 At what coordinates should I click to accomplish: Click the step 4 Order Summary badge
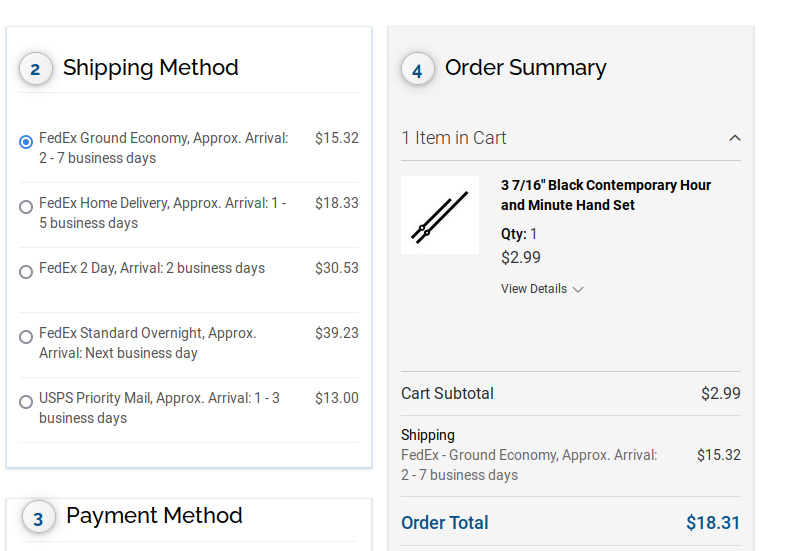[x=417, y=70]
